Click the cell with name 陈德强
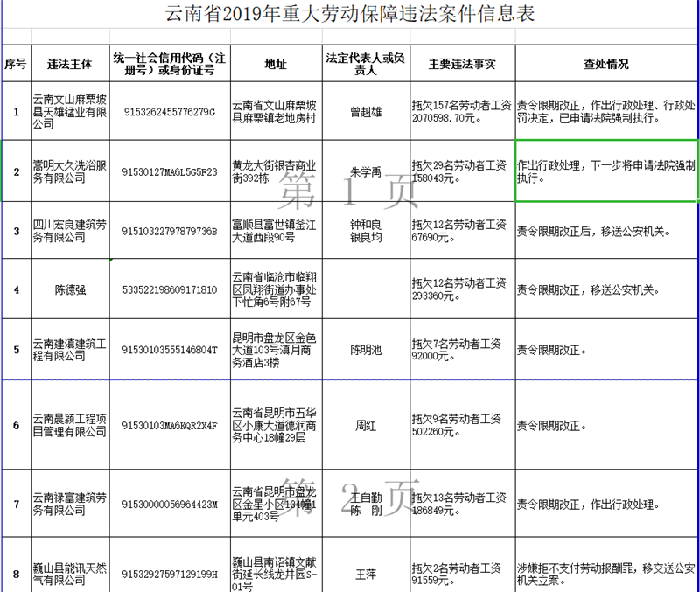 [70, 289]
